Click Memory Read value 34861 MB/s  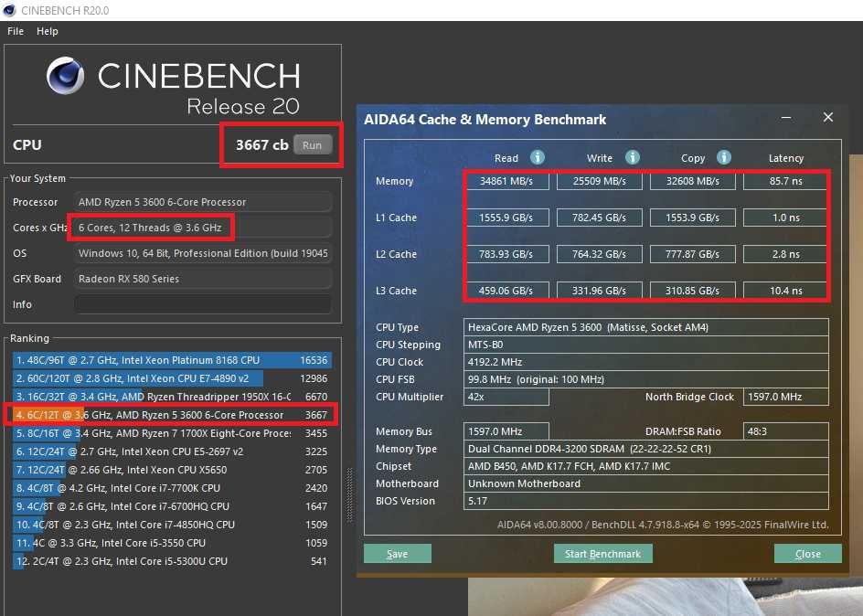[x=506, y=181]
